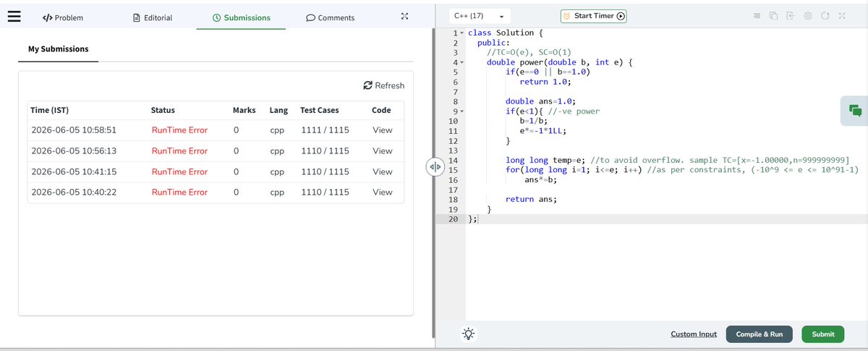Refresh the submissions list
868x351 pixels.
pyautogui.click(x=384, y=85)
